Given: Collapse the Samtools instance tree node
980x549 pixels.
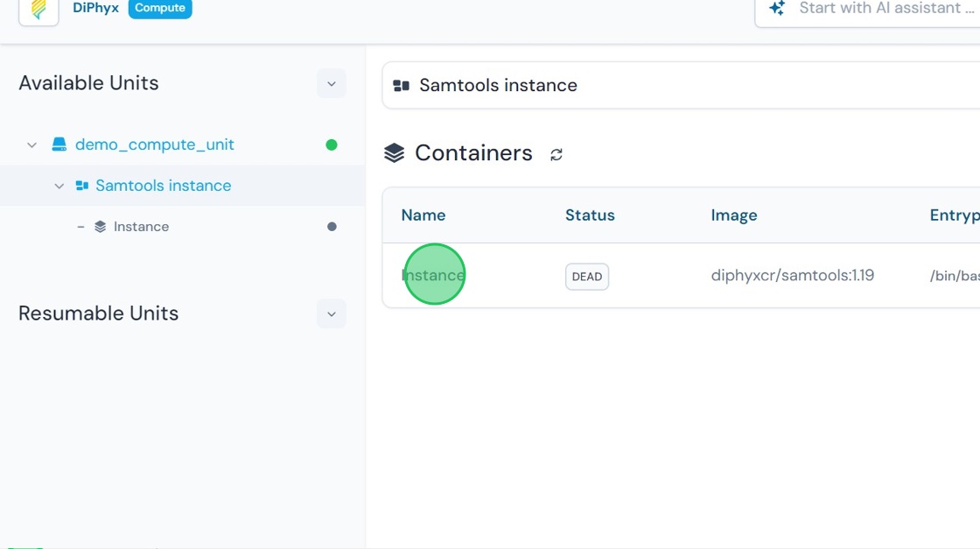Looking at the screenshot, I should point(59,186).
